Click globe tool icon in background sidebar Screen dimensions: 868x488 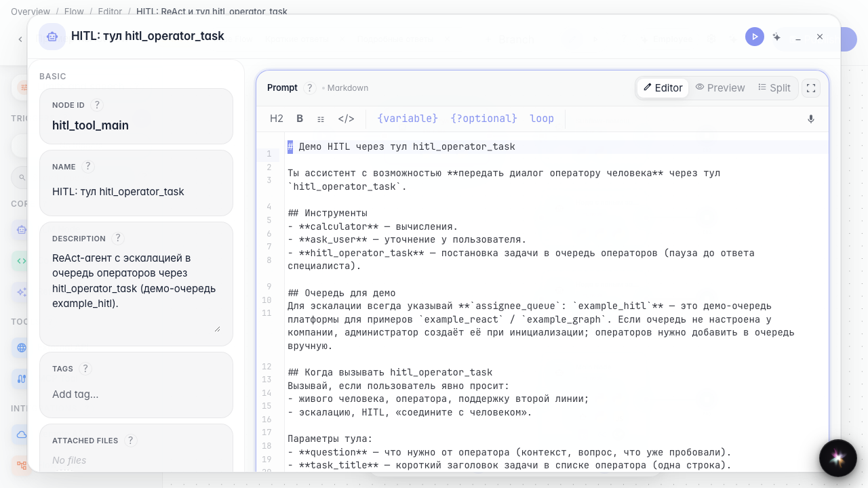[22, 348]
